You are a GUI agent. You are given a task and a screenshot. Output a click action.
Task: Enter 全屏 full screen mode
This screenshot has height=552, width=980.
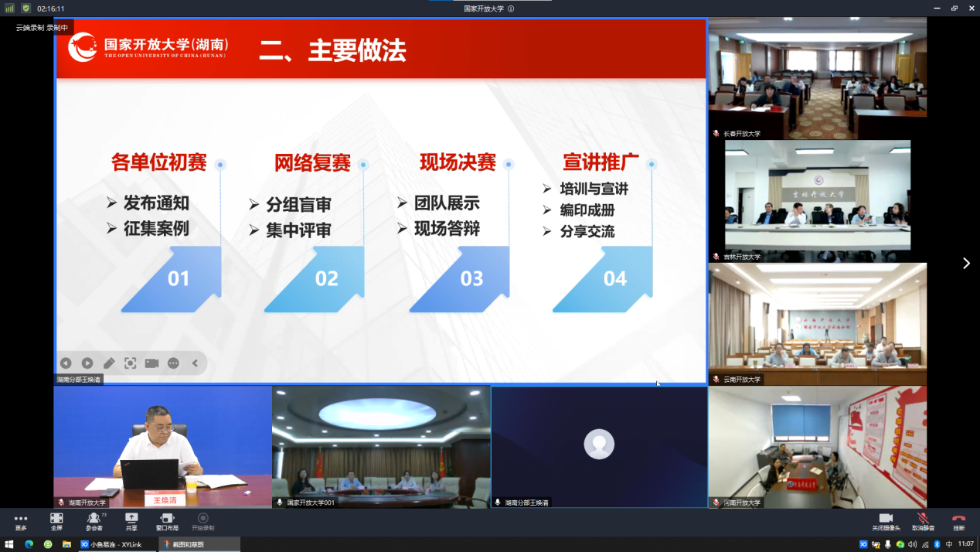pyautogui.click(x=56, y=522)
